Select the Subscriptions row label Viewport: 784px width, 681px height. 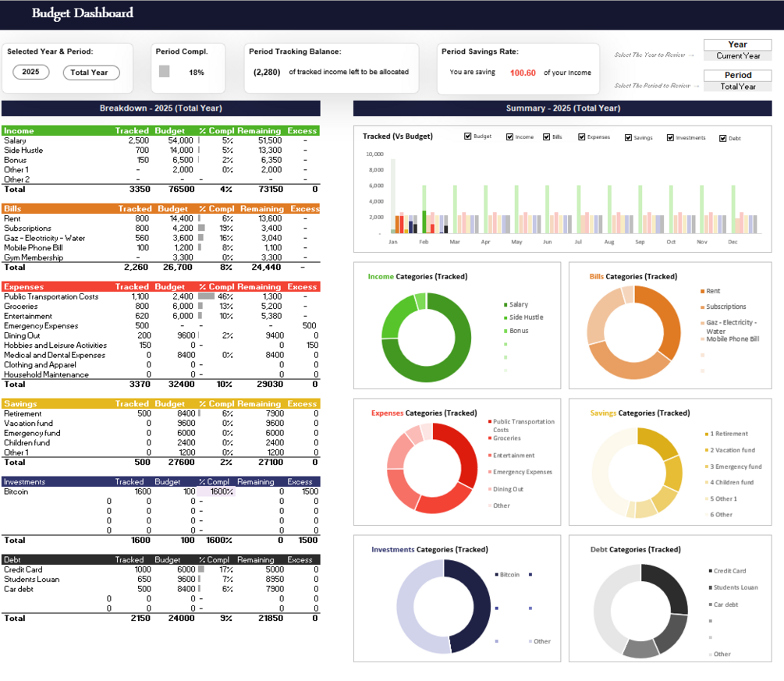coord(27,228)
